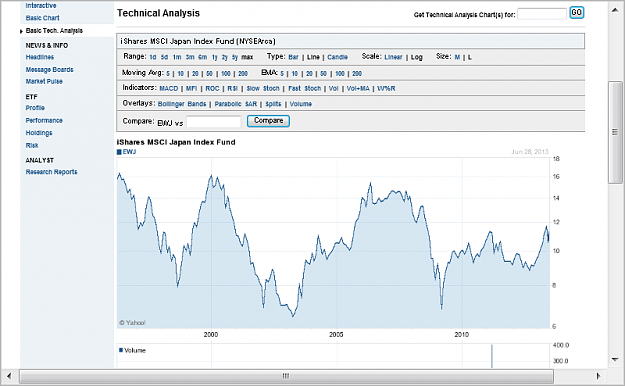Add MACD indicator
This screenshot has height=386, width=625.
tap(169, 89)
